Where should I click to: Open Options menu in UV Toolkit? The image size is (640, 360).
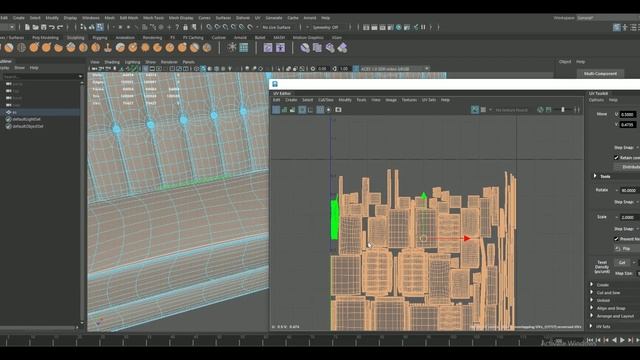tap(596, 100)
